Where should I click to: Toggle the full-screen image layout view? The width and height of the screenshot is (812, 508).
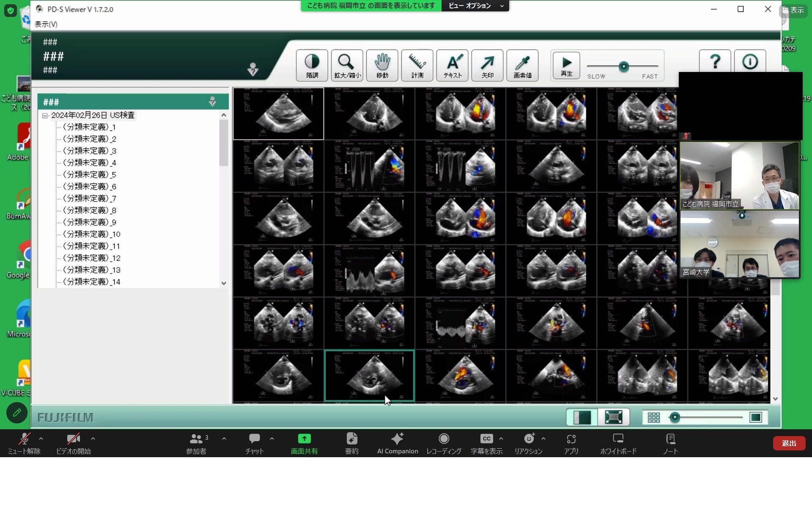[613, 417]
